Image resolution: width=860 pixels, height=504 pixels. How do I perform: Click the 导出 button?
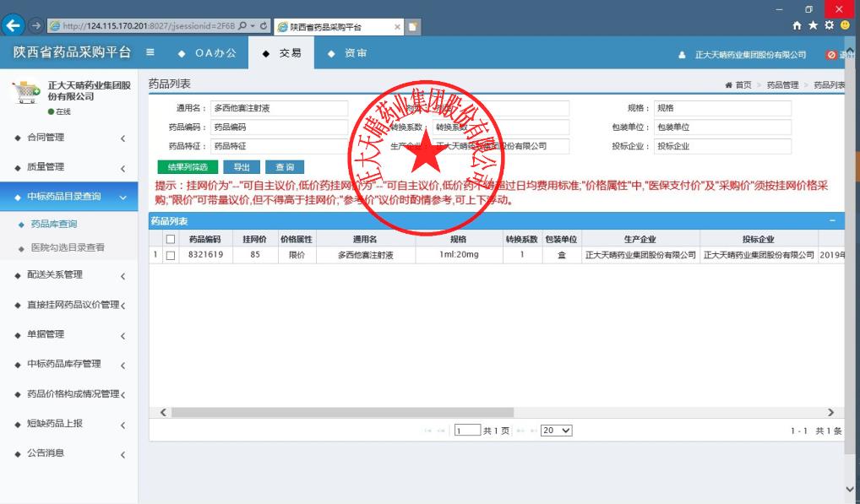point(242,167)
